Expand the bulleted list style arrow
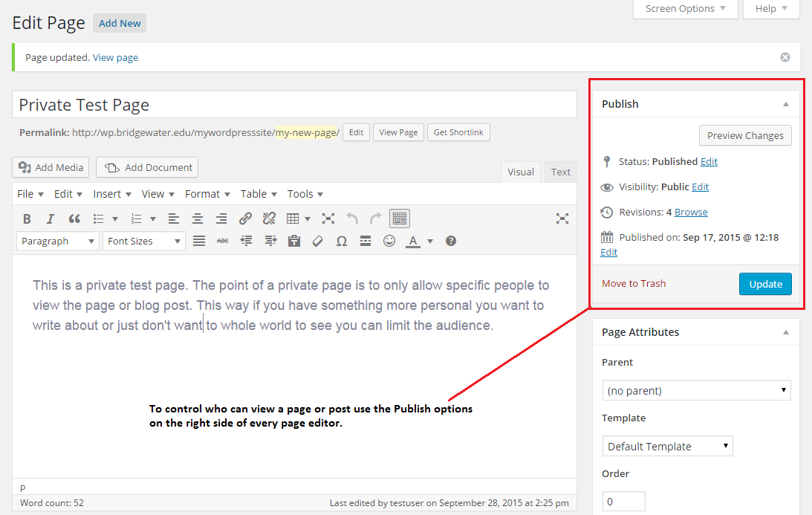The image size is (812, 515). [115, 218]
